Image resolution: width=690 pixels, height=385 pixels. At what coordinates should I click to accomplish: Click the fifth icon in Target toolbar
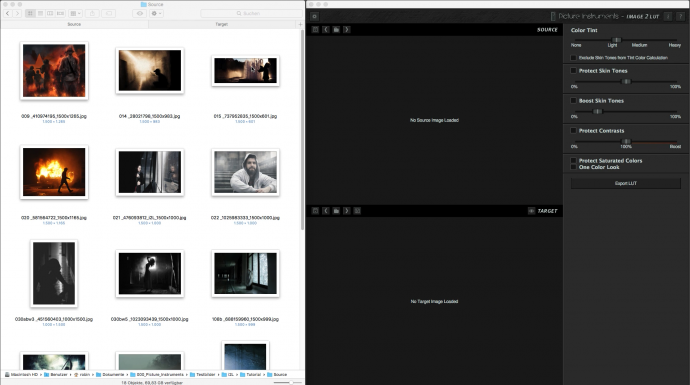357,211
